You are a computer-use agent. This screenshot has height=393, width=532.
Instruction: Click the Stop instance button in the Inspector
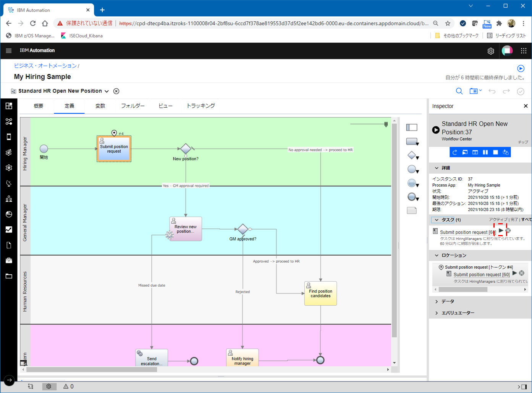(496, 152)
